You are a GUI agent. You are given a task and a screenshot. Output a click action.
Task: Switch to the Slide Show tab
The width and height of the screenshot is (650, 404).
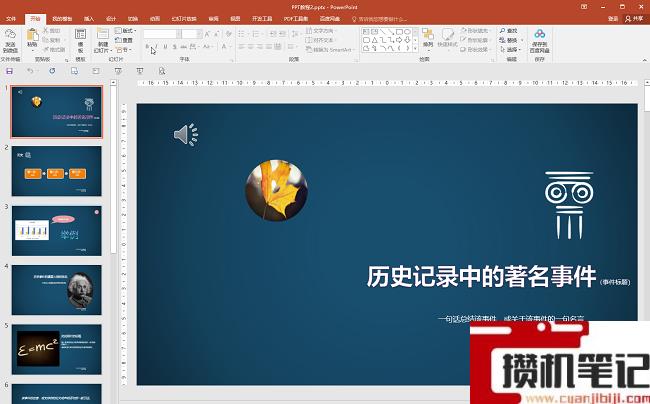point(184,19)
